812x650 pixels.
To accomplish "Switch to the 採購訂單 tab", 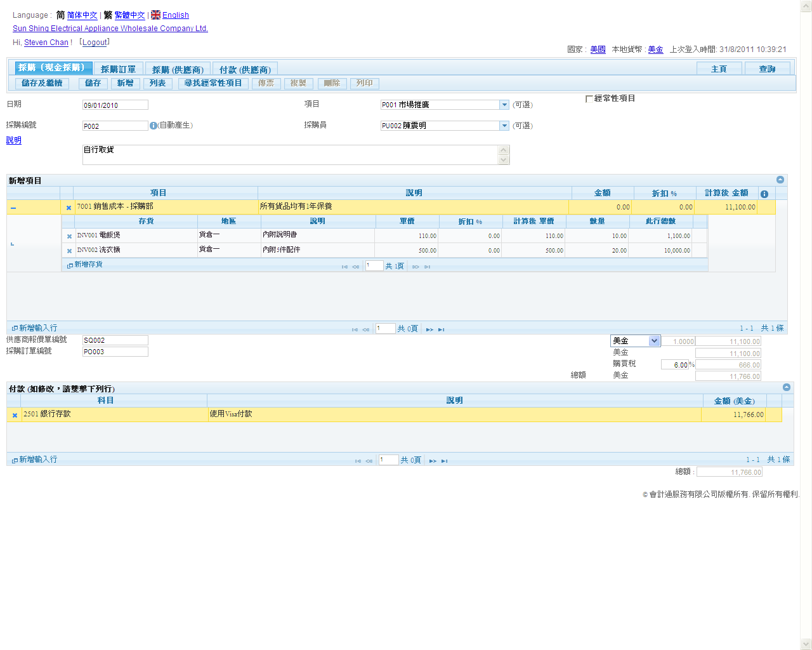I will point(118,69).
